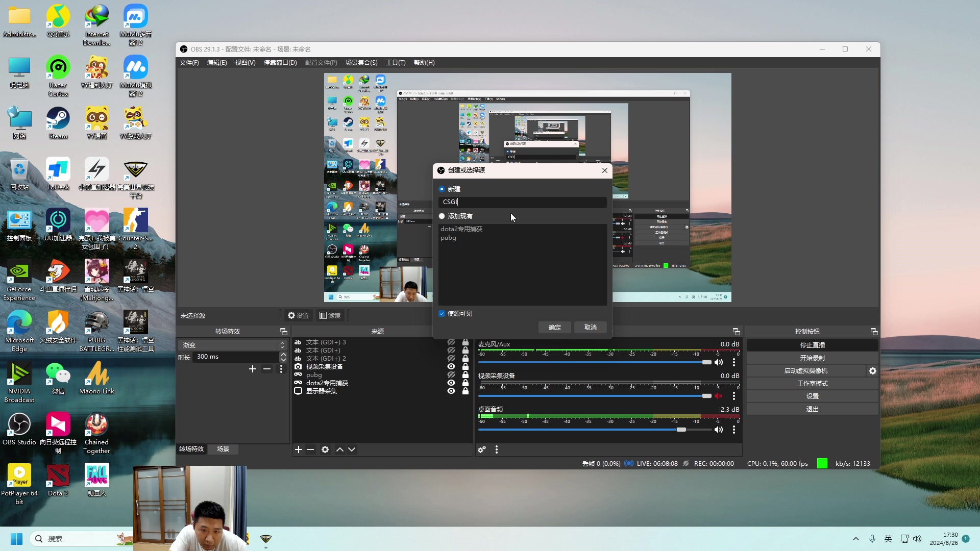980x551 pixels.
Task: Toggle lock on 显示器采集 source
Action: 465,391
